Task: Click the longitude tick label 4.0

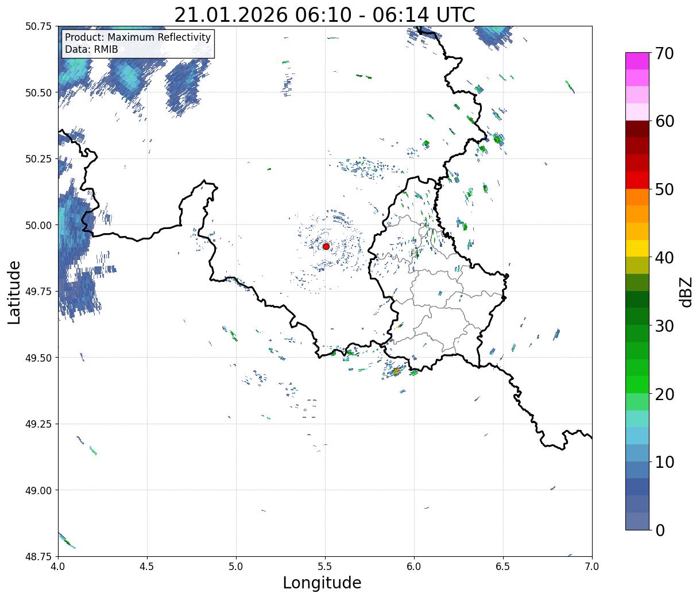Action: coord(58,566)
